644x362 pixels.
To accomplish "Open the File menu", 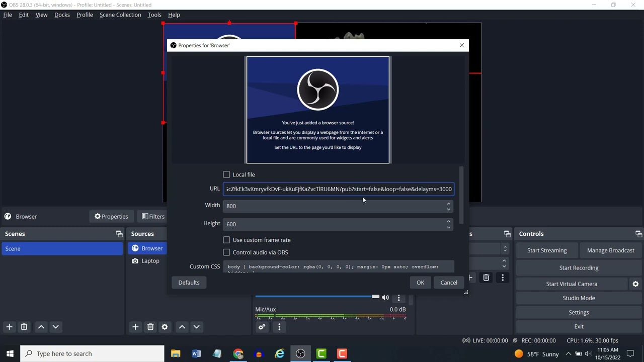I will click(8, 15).
